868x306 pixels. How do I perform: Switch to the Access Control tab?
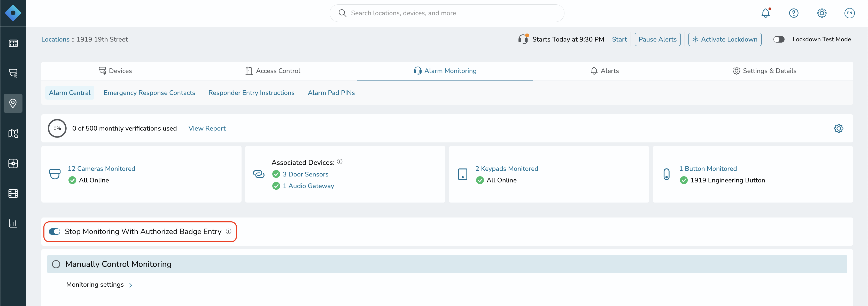coord(273,71)
